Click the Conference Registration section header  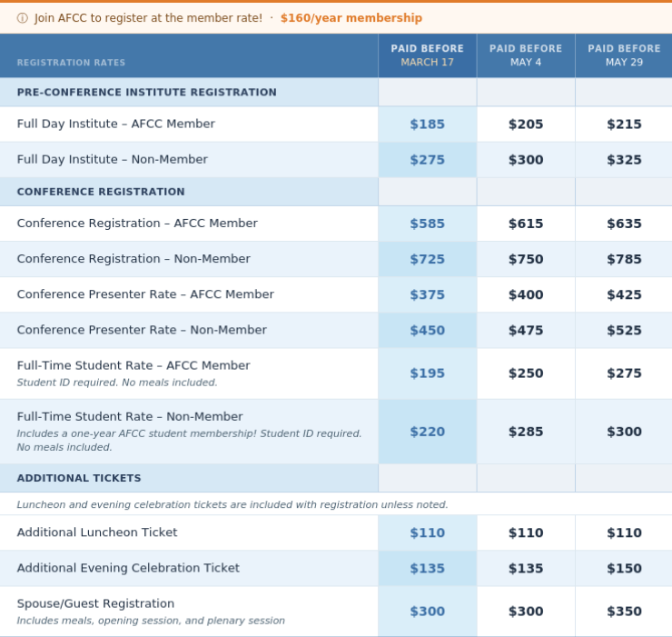[101, 192]
